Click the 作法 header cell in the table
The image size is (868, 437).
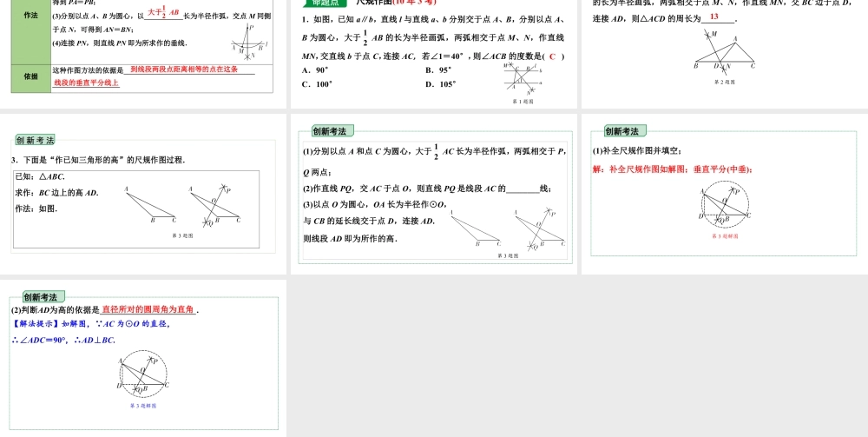[31, 16]
